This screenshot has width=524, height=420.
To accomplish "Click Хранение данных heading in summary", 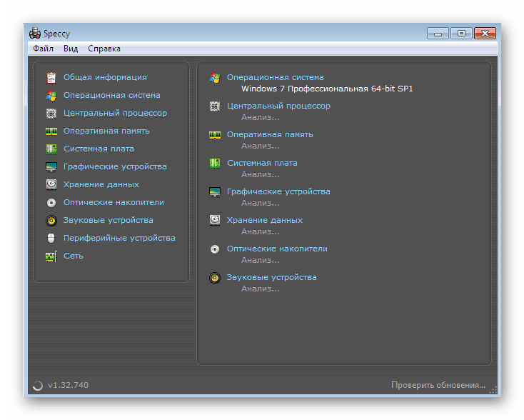I will [264, 220].
